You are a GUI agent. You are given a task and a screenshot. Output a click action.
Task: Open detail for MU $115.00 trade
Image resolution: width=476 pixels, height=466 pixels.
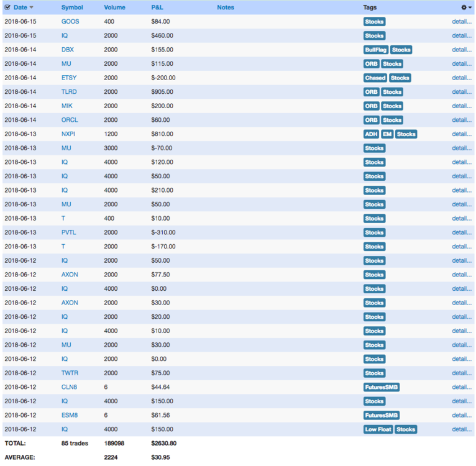462,64
